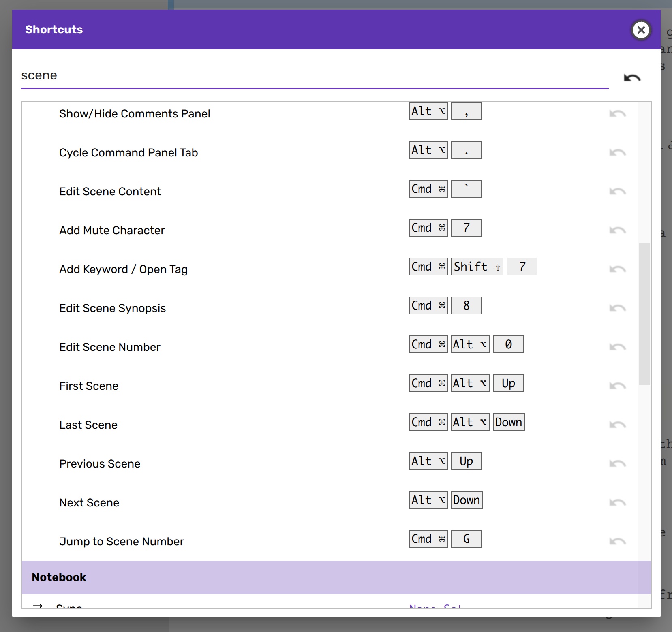Image resolution: width=672 pixels, height=632 pixels.
Task: Click the G key box for Jump to Scene
Action: tap(466, 539)
